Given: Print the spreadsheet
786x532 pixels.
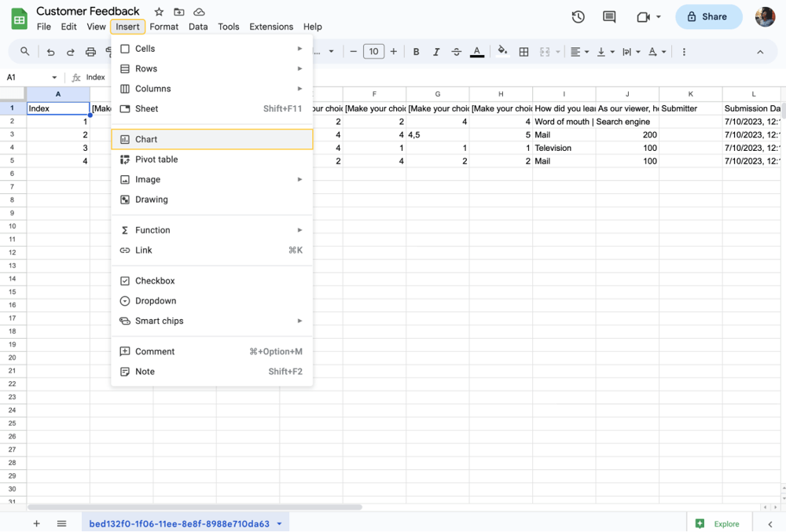Looking at the screenshot, I should pos(90,52).
